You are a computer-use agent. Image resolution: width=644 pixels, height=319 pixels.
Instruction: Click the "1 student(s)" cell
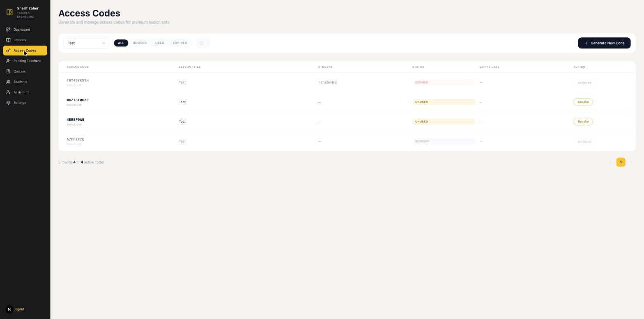tap(328, 83)
